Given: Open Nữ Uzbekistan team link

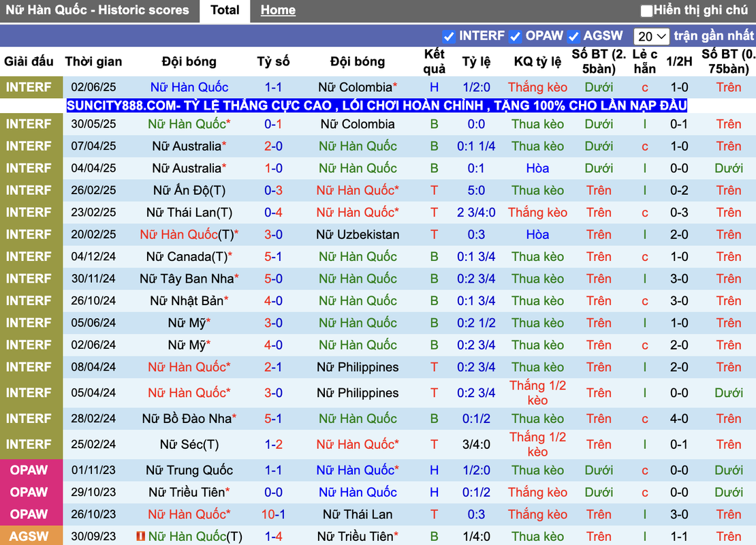Looking at the screenshot, I should tap(358, 235).
